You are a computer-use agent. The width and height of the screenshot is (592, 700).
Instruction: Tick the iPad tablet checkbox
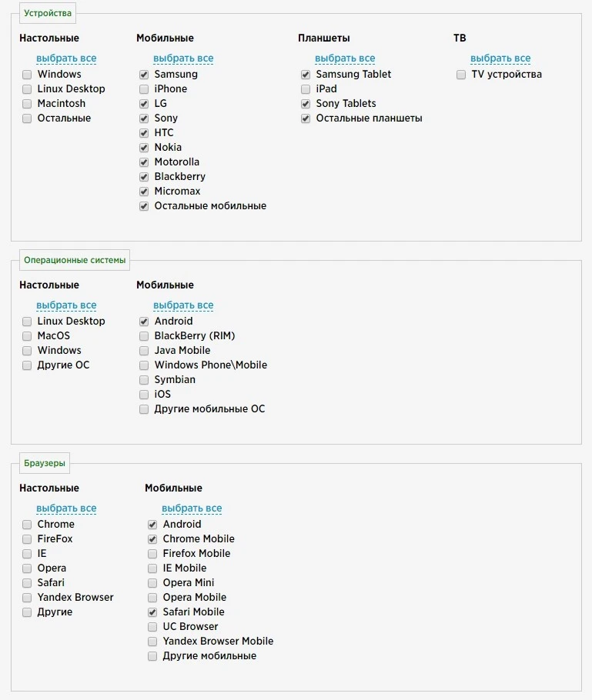pos(306,89)
